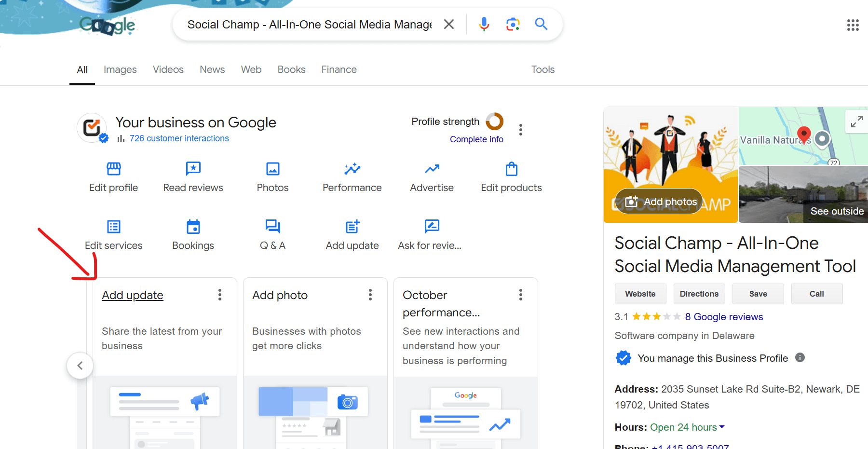This screenshot has width=868, height=449.
Task: Click the blue search magnifier icon
Action: pyautogui.click(x=541, y=24)
